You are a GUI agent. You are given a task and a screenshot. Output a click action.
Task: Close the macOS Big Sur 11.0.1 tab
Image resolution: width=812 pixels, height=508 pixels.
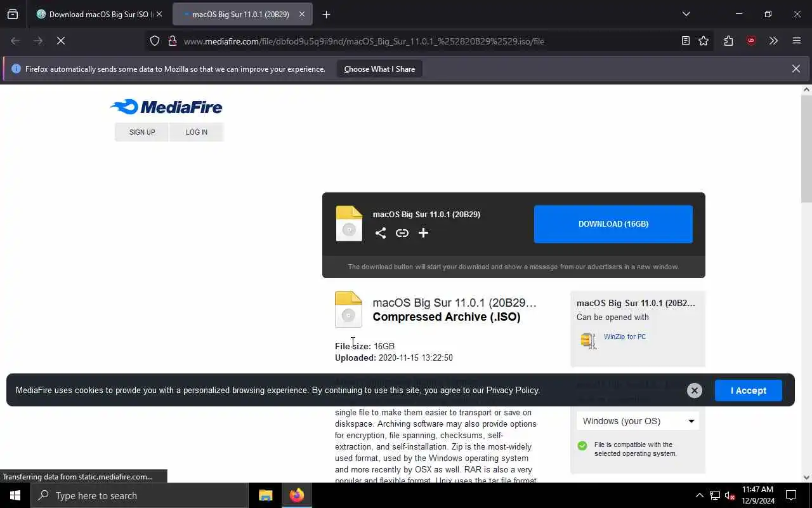[302, 14]
